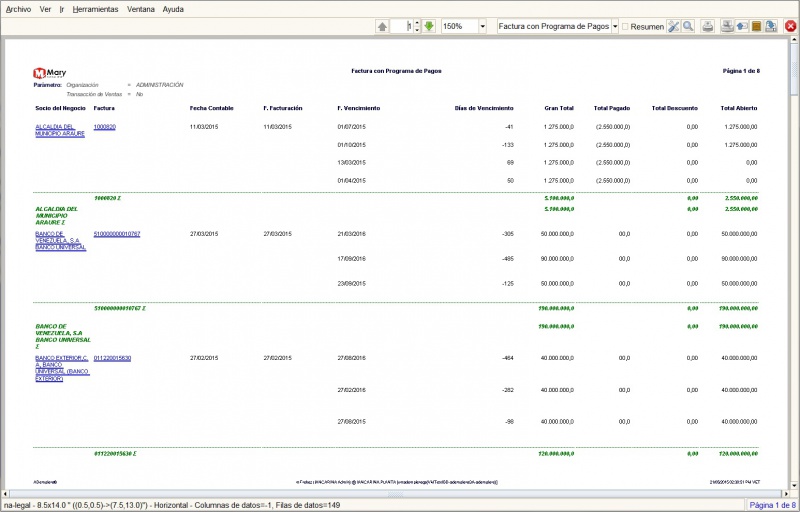
Task: Open invoice link 510000000010767
Action: (x=117, y=234)
